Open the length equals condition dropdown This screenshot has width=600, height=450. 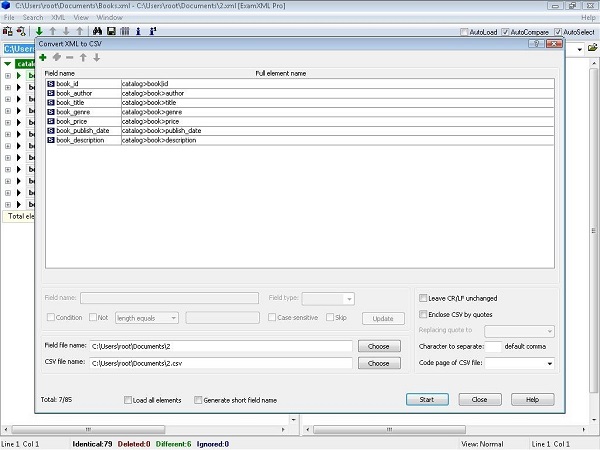pos(173,318)
